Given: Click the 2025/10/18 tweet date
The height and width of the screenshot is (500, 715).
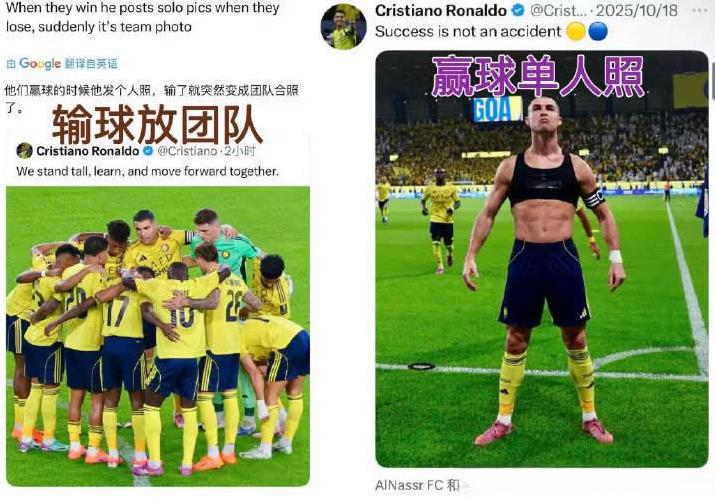Looking at the screenshot, I should pyautogui.click(x=637, y=10).
